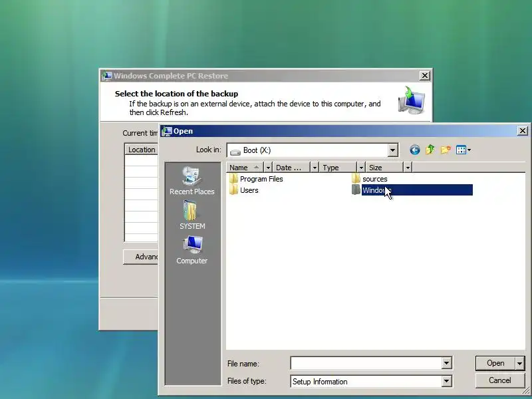
Task: Expand the Open button split arrow
Action: (520, 363)
